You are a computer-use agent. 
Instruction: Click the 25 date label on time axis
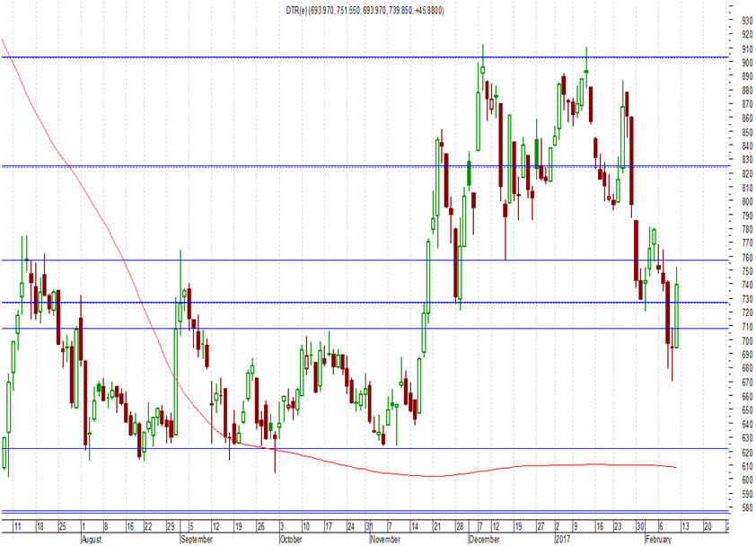[62, 526]
